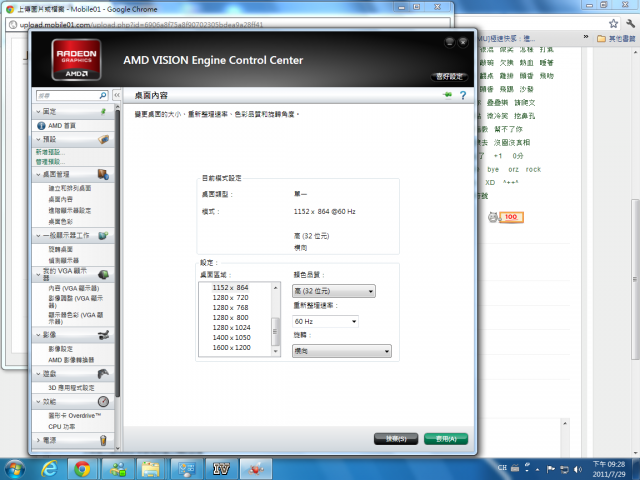Click the green pin icon in page header

pyautogui.click(x=448, y=95)
